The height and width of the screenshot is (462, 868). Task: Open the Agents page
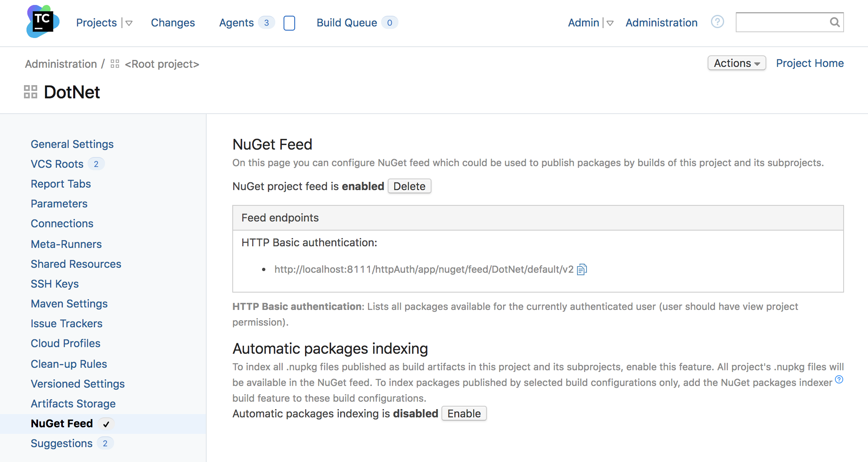[236, 23]
